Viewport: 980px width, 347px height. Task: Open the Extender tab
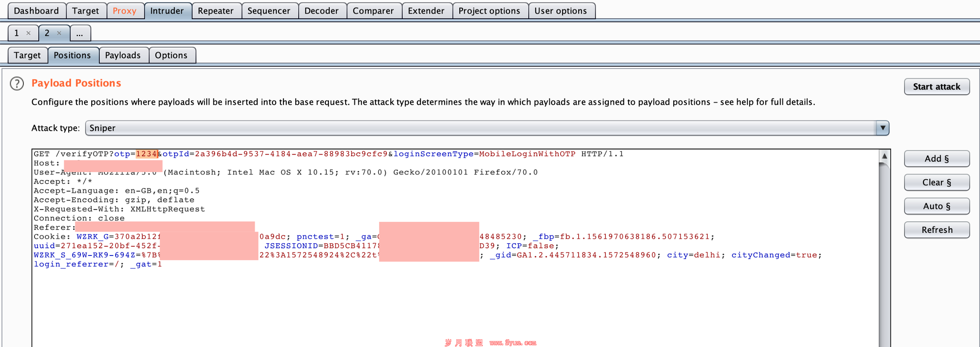[426, 11]
